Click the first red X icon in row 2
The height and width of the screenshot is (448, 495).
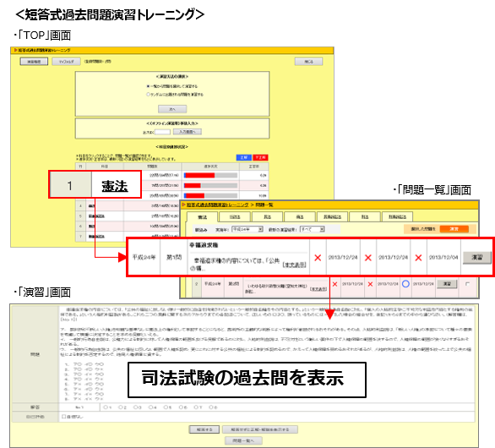coord(335,284)
